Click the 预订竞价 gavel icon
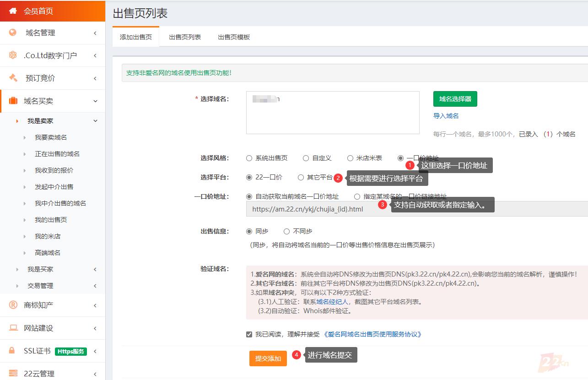This screenshot has width=588, height=380. pos(13,78)
